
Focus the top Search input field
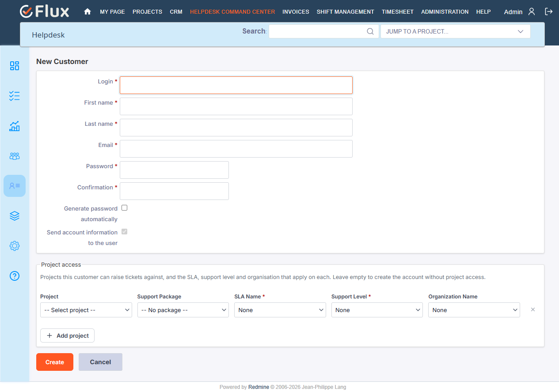[x=324, y=31]
